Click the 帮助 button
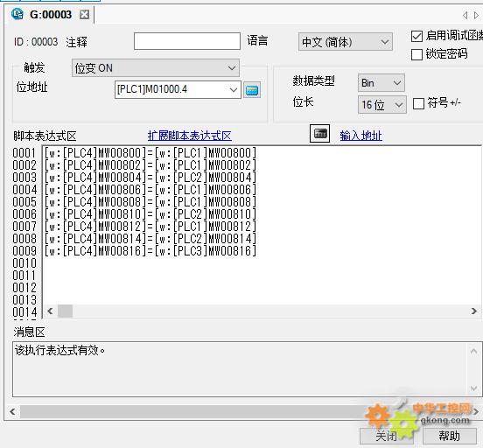The height and width of the screenshot is (448, 483). [x=450, y=436]
